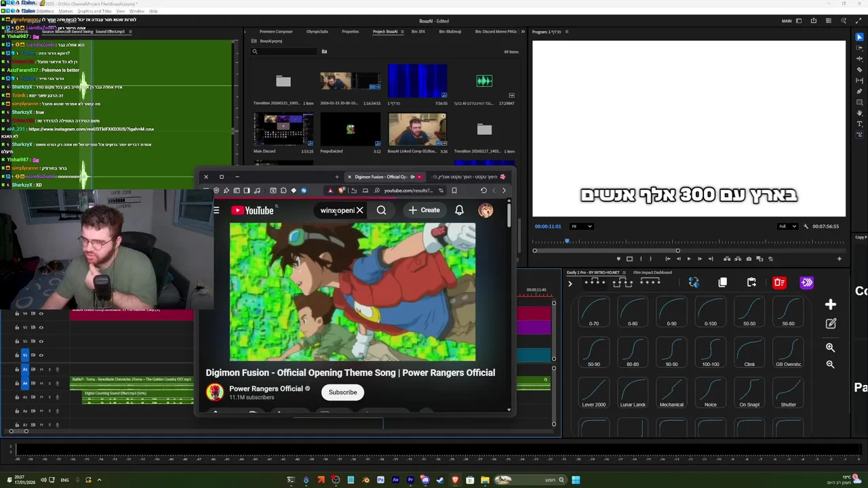Image resolution: width=868 pixels, height=488 pixels.
Task: Click the purple apply-arrows icon in Easify panel
Action: pyautogui.click(x=807, y=283)
